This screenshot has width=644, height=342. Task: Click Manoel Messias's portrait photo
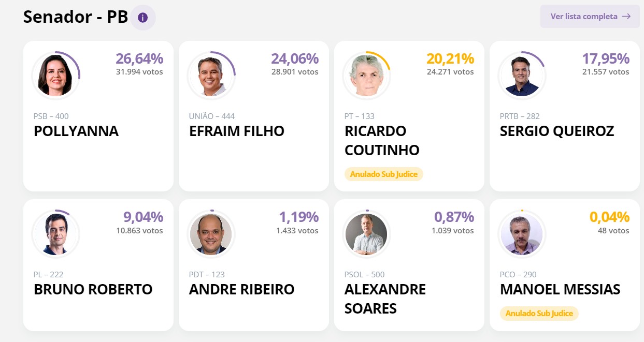(522, 234)
